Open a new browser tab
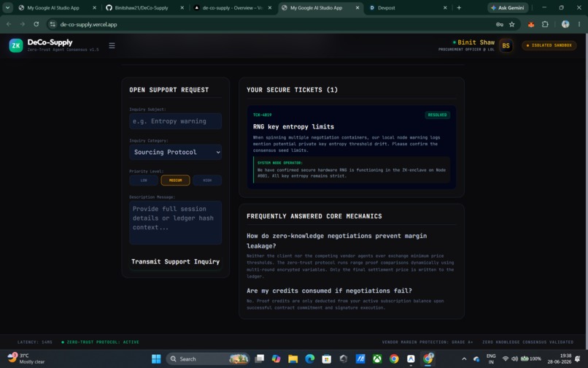Image resolution: width=588 pixels, height=368 pixels. pos(459,7)
